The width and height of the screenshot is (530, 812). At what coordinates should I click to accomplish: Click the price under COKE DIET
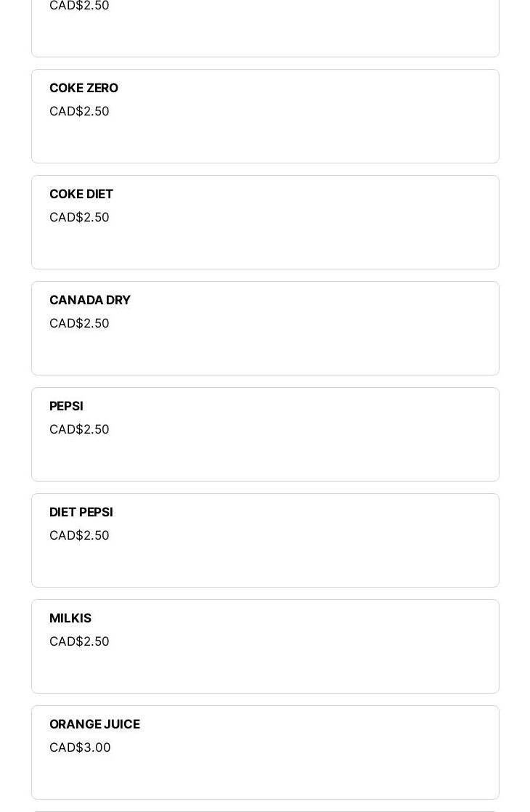[x=79, y=217]
